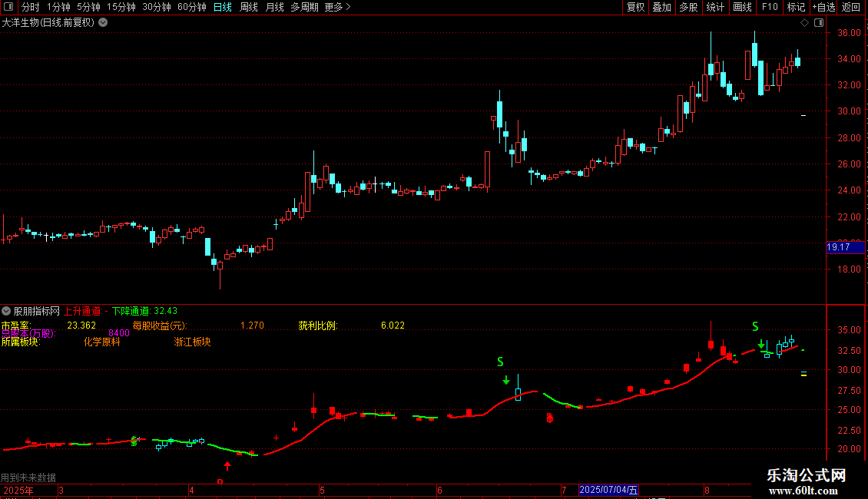Screen dimensions: 868x499
Task: Click the 化学原料 sector label
Action: [102, 342]
